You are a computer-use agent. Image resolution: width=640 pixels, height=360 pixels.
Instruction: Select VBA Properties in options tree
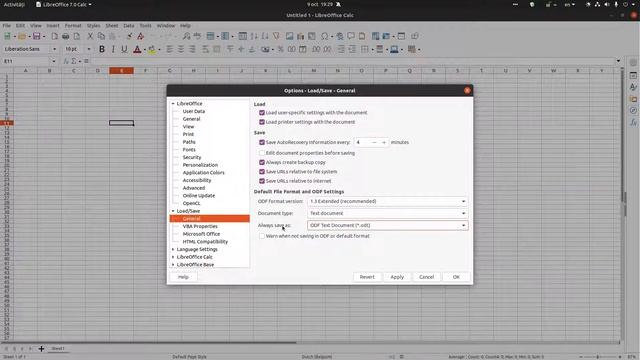[x=200, y=227]
